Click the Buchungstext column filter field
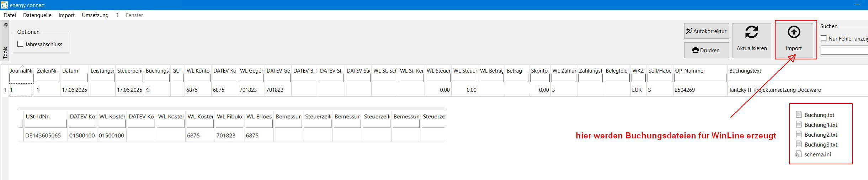 click(x=797, y=78)
